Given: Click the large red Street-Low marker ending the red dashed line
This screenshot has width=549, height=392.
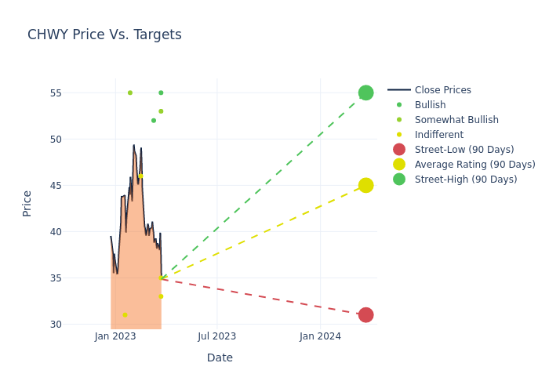Looking at the screenshot, I should pos(365,315).
